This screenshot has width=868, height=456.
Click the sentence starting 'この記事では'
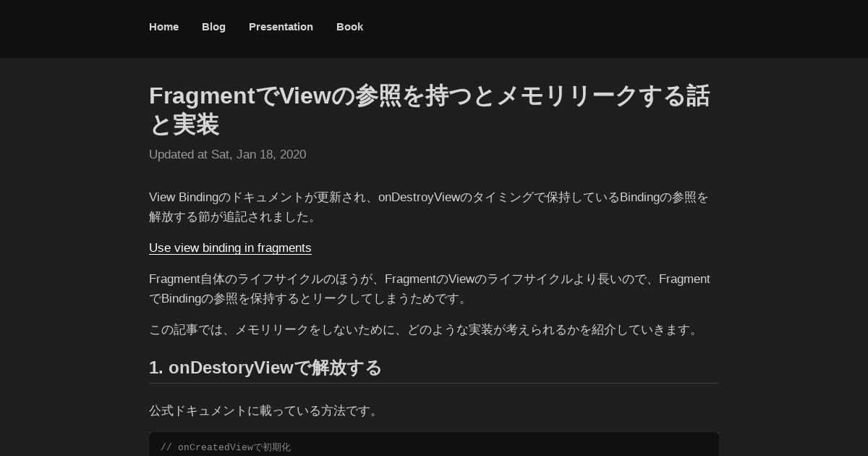425,330
